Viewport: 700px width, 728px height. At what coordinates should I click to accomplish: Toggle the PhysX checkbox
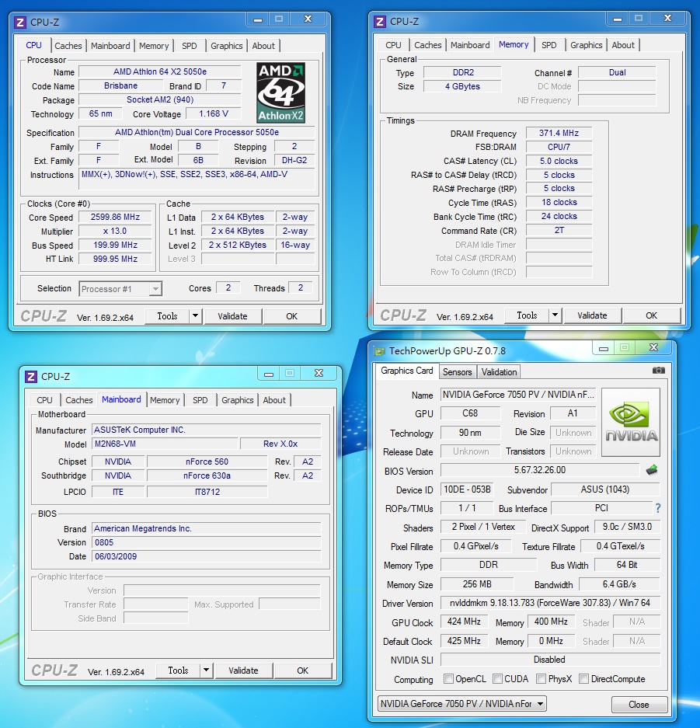(x=541, y=679)
